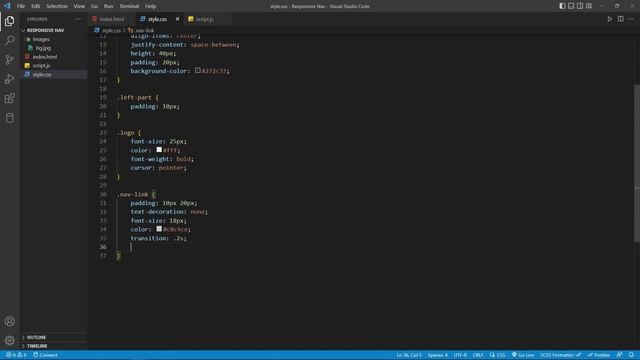Click the editor vertical scrollbar
This screenshot has width=640, height=360.
[x=637, y=162]
